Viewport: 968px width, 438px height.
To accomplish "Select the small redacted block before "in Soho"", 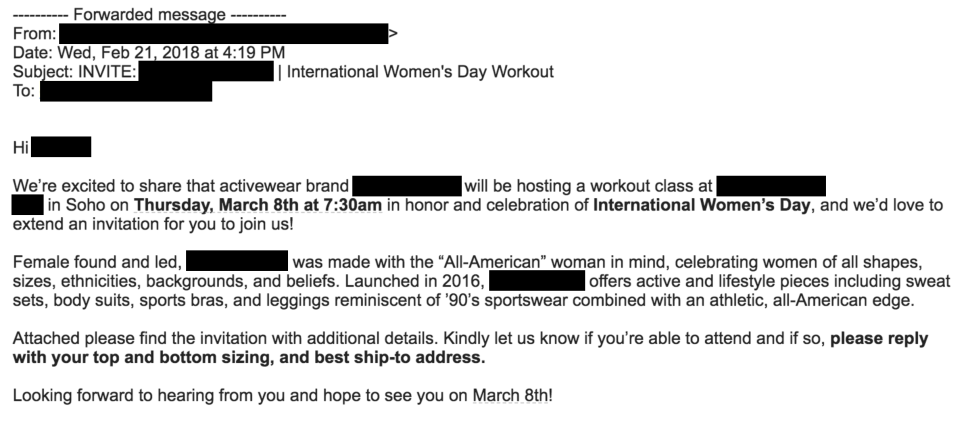I will point(27,205).
